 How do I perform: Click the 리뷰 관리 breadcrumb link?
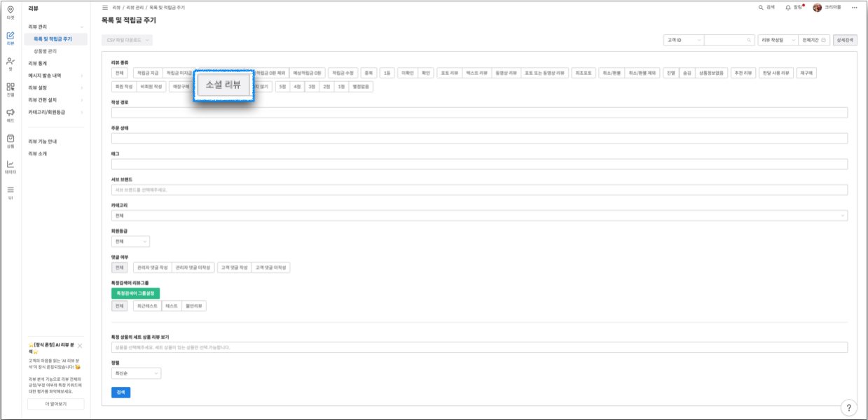point(135,7)
